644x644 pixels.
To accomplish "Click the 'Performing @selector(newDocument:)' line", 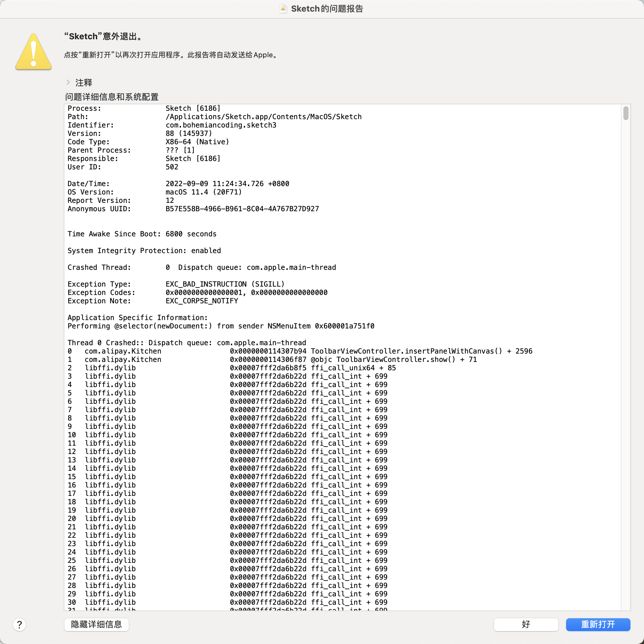I will tap(221, 326).
